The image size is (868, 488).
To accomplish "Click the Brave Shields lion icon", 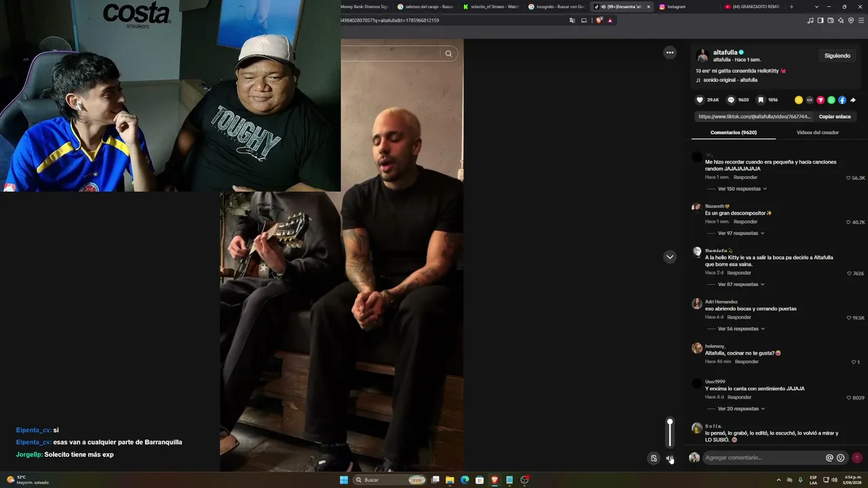I will [x=599, y=20].
